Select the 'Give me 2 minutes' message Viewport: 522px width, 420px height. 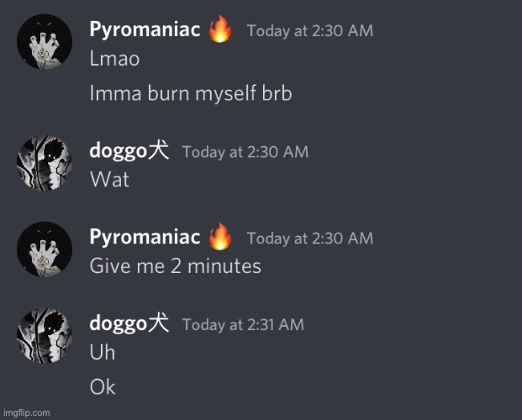[x=176, y=266]
